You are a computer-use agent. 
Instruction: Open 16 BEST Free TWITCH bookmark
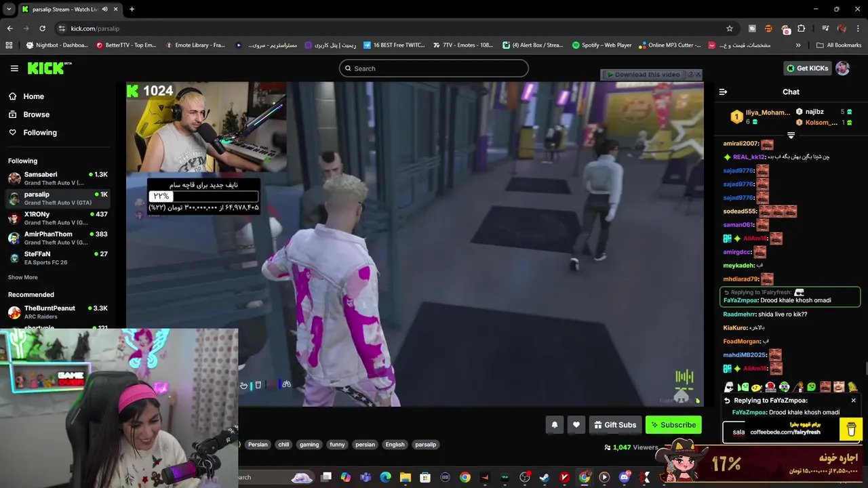click(394, 45)
